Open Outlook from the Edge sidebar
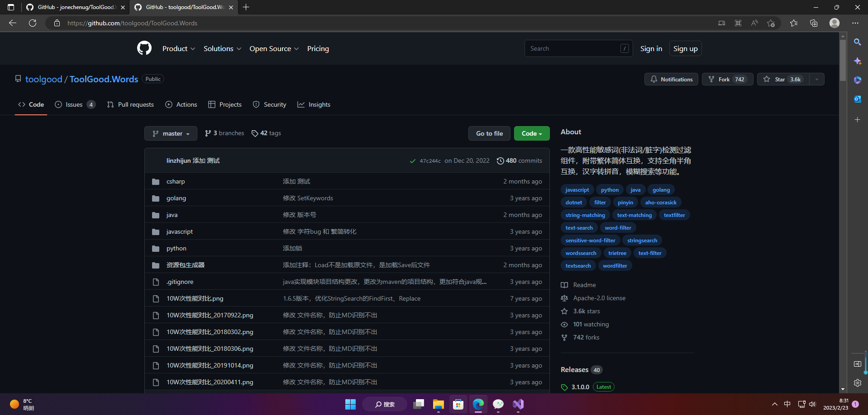Viewport: 868px width, 415px height. click(x=858, y=99)
